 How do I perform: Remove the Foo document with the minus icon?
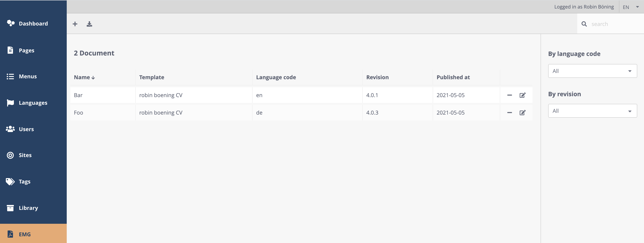[x=509, y=112]
